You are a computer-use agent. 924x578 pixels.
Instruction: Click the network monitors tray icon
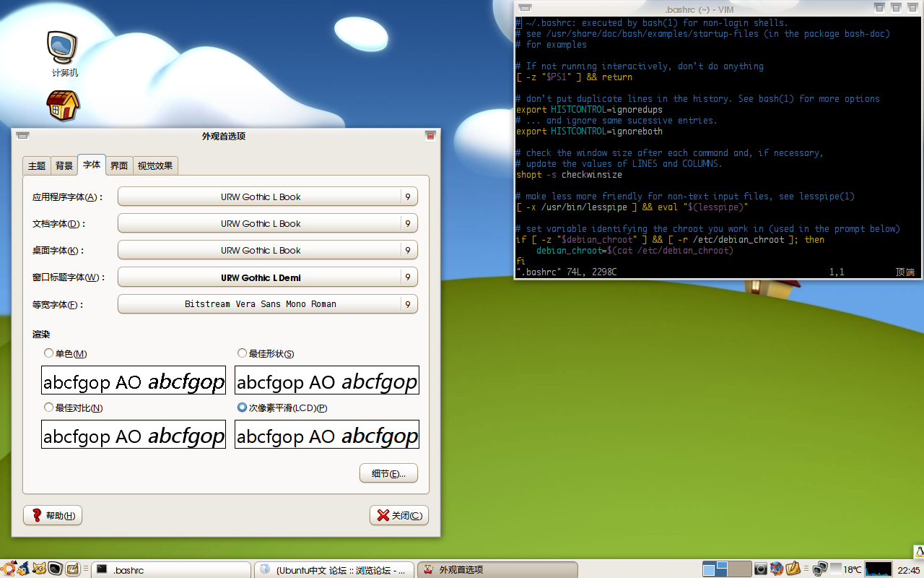click(x=820, y=569)
